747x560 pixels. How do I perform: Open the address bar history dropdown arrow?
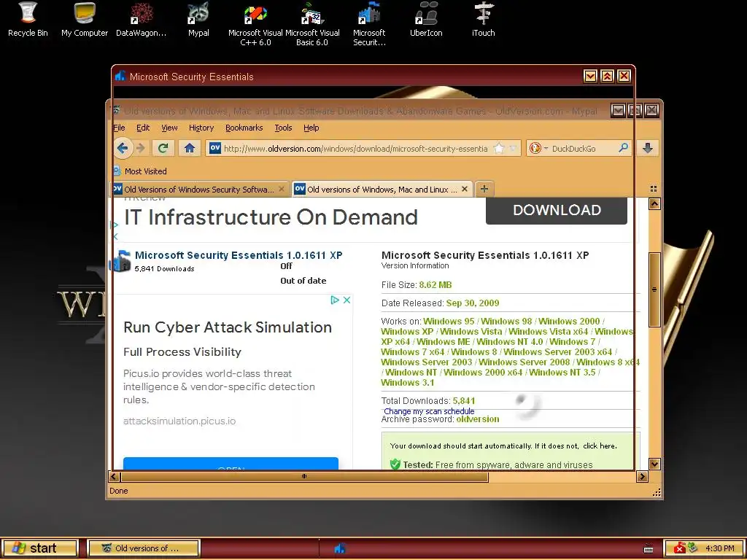click(513, 149)
